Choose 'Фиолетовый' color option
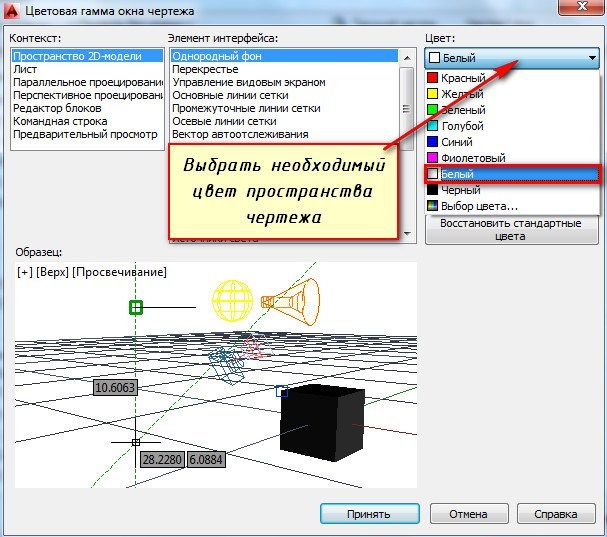The image size is (607, 537). [513, 158]
